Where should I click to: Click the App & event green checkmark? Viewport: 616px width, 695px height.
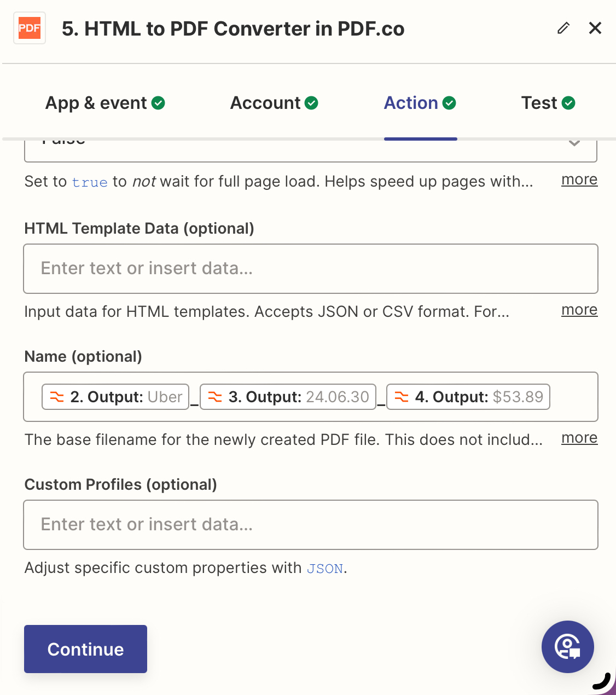(158, 103)
